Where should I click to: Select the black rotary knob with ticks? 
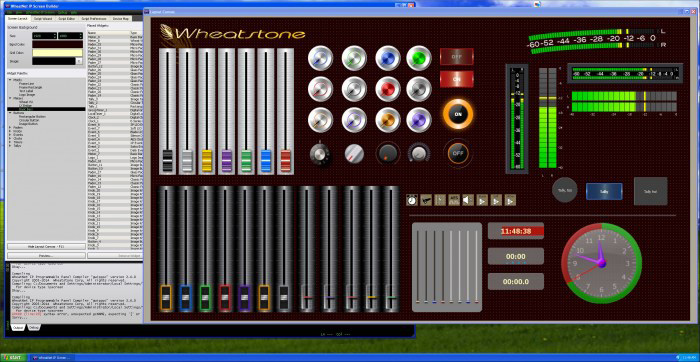(320, 154)
